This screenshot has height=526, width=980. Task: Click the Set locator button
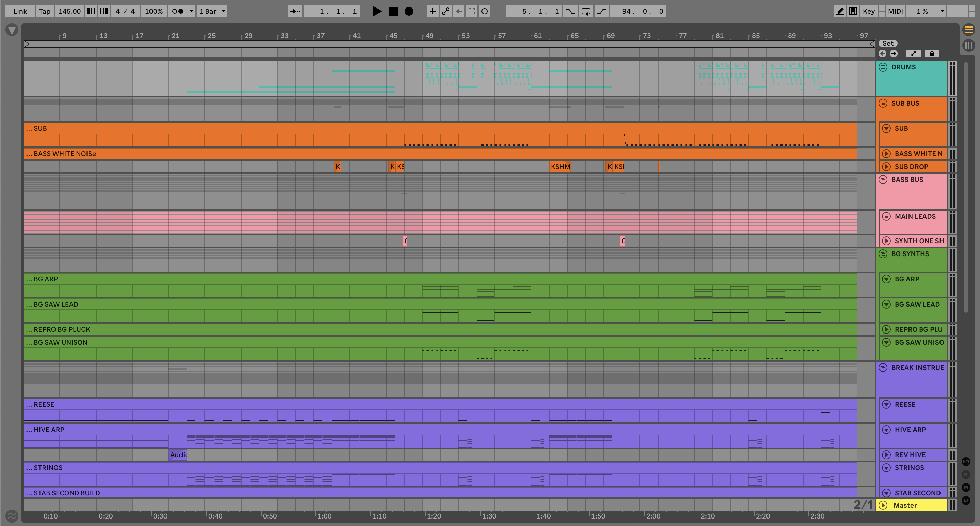888,43
